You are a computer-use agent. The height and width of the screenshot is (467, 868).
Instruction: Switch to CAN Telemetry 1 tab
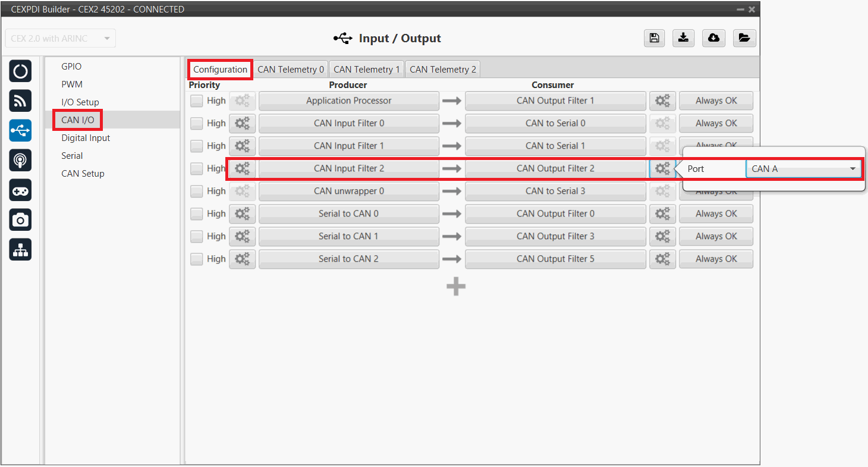pyautogui.click(x=366, y=70)
